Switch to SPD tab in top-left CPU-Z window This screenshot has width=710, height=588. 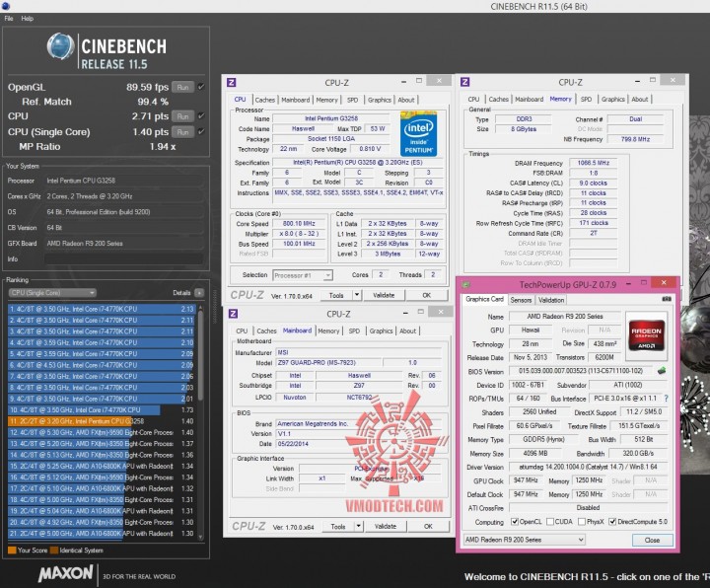(x=353, y=100)
